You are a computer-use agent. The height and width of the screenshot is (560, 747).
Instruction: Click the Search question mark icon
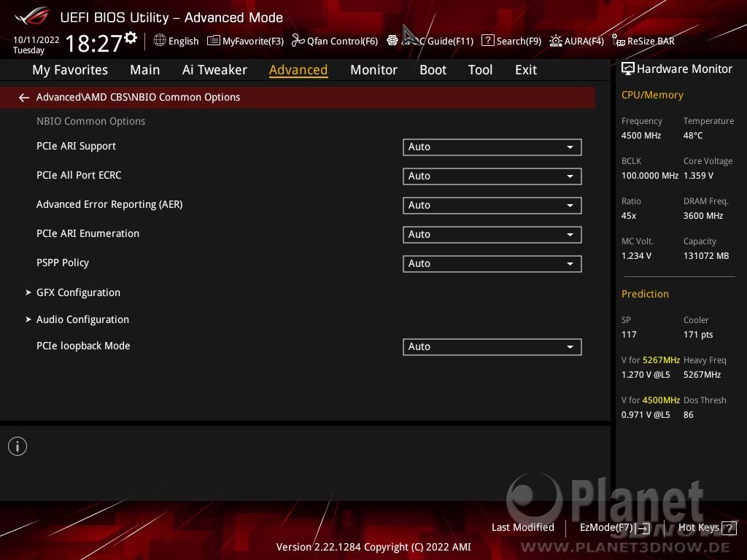pos(488,41)
